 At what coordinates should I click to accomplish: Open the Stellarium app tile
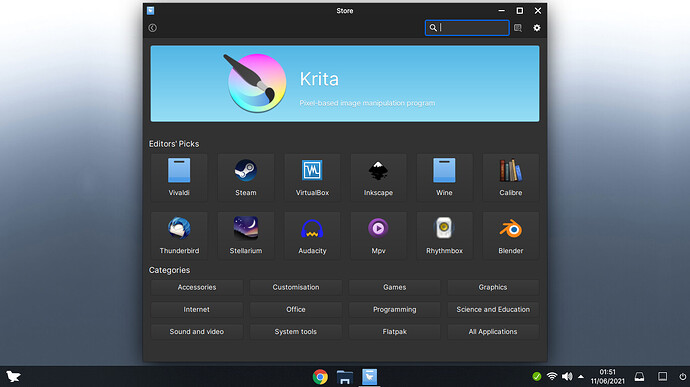tap(246, 236)
